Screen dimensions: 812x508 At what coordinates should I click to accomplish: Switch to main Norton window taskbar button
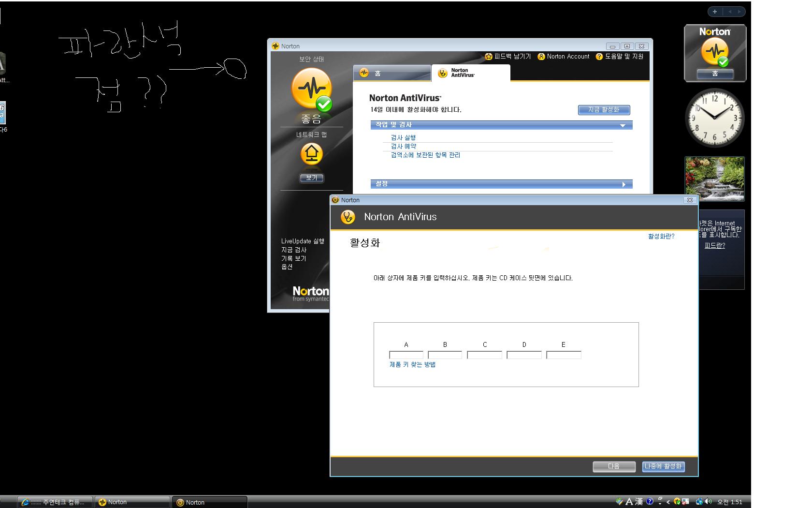click(132, 502)
